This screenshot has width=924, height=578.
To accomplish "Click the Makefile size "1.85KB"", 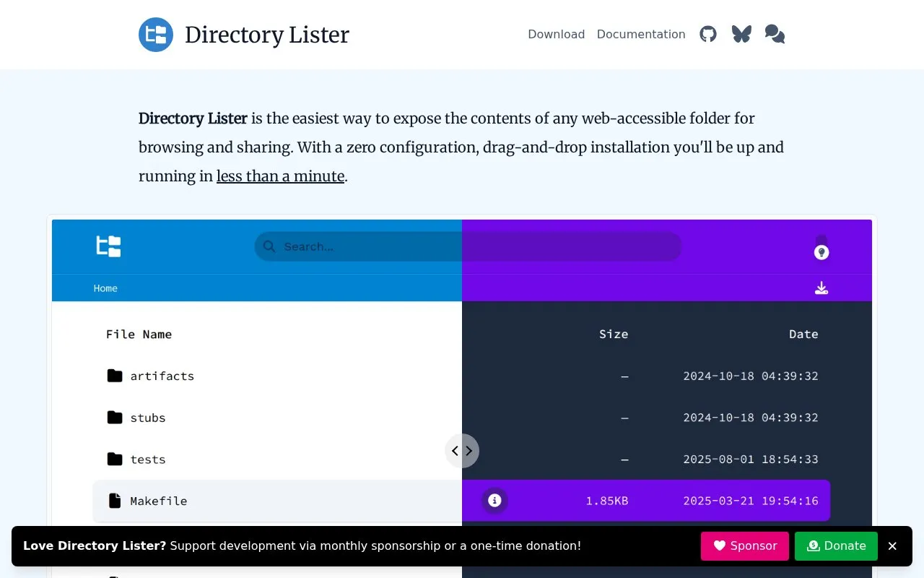I will pos(607,501).
